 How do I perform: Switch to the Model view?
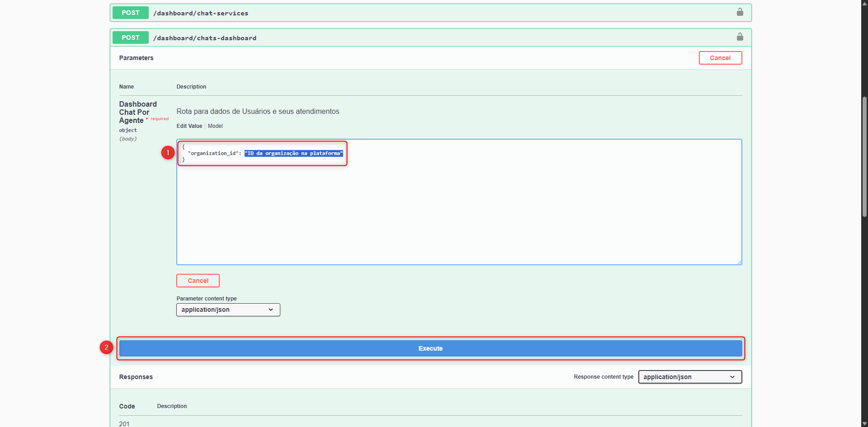215,126
